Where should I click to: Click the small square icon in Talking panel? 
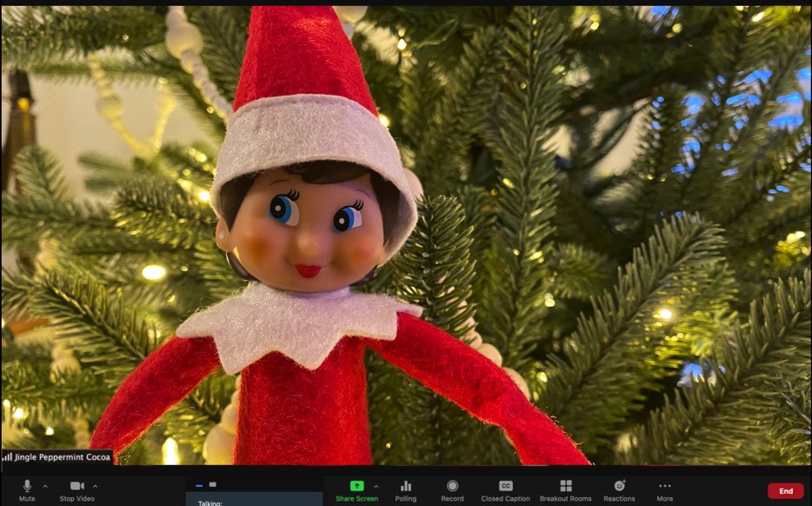tap(212, 485)
